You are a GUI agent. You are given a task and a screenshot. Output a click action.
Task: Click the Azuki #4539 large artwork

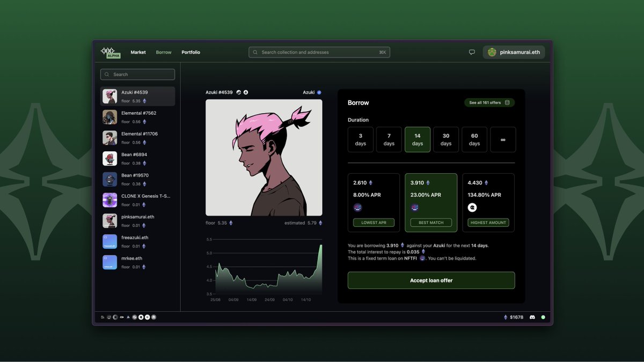coord(264,158)
